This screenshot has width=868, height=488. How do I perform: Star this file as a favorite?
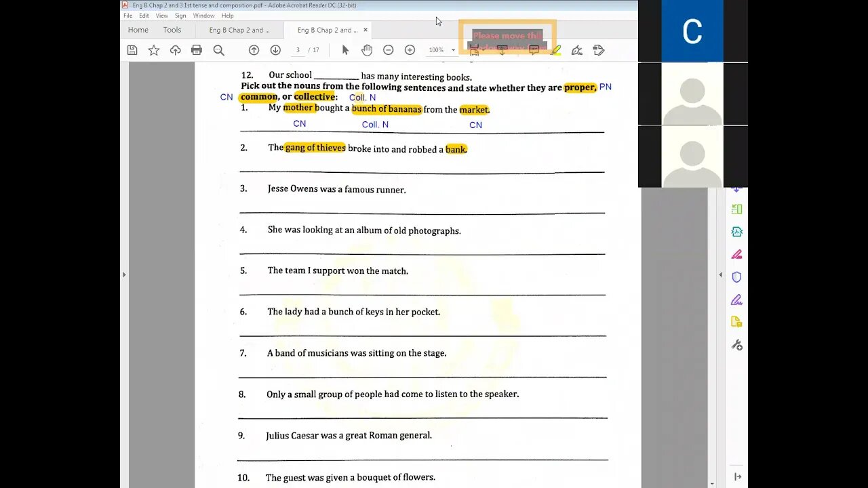pos(154,50)
